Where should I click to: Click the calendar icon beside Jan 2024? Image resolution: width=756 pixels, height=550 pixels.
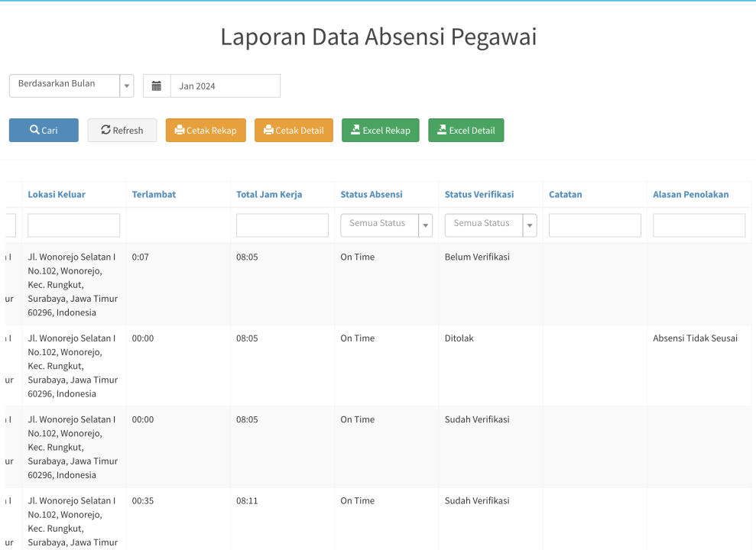(x=157, y=86)
